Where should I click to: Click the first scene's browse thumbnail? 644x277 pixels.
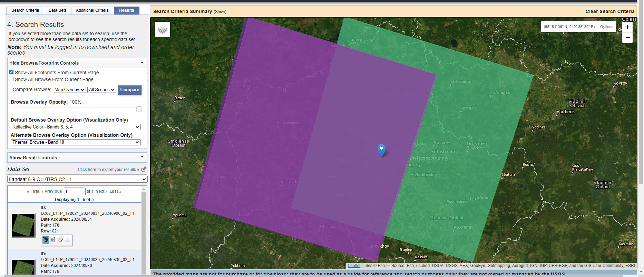[23, 225]
